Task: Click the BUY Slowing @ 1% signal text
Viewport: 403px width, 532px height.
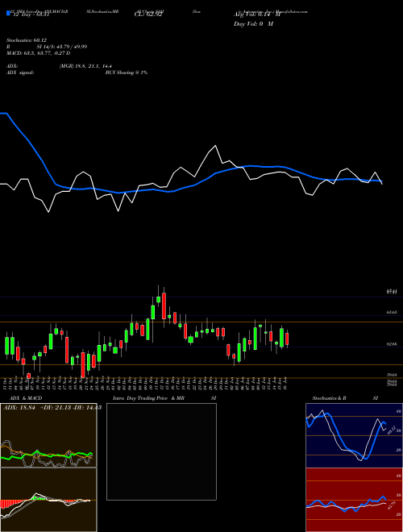Action: [127, 73]
